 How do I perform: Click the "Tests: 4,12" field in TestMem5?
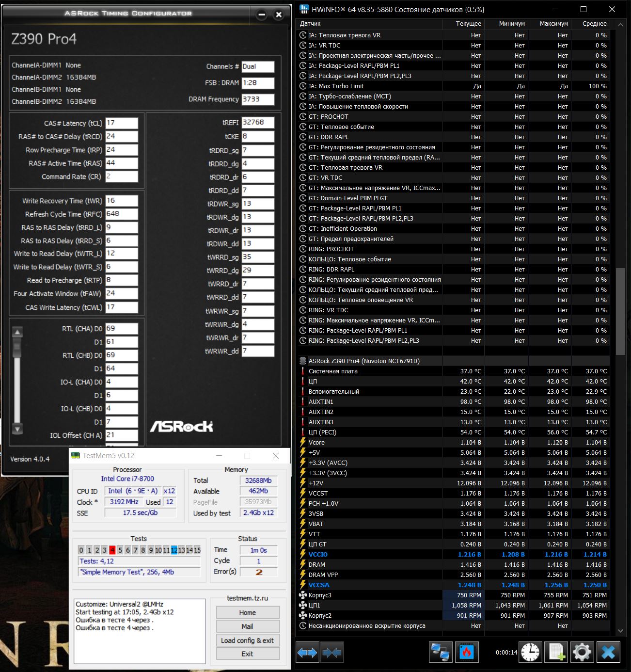139,561
